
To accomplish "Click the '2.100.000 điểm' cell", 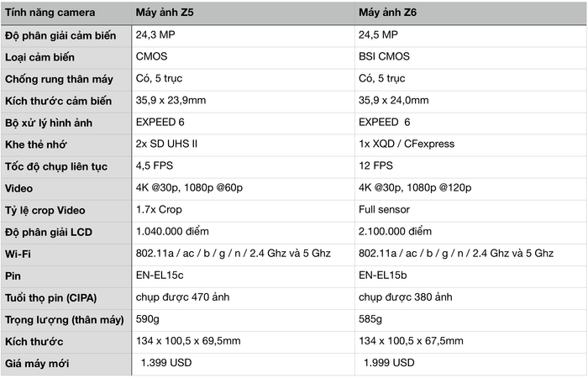I will coord(470,233).
